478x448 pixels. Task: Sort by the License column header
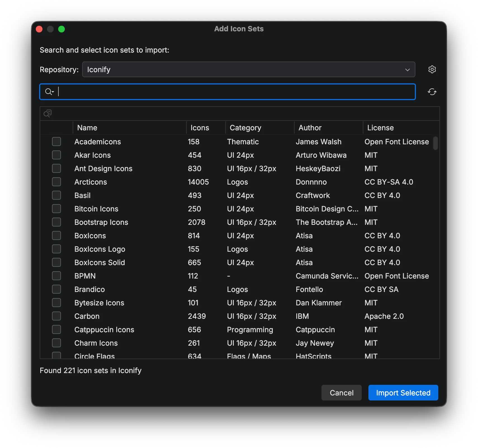[380, 128]
